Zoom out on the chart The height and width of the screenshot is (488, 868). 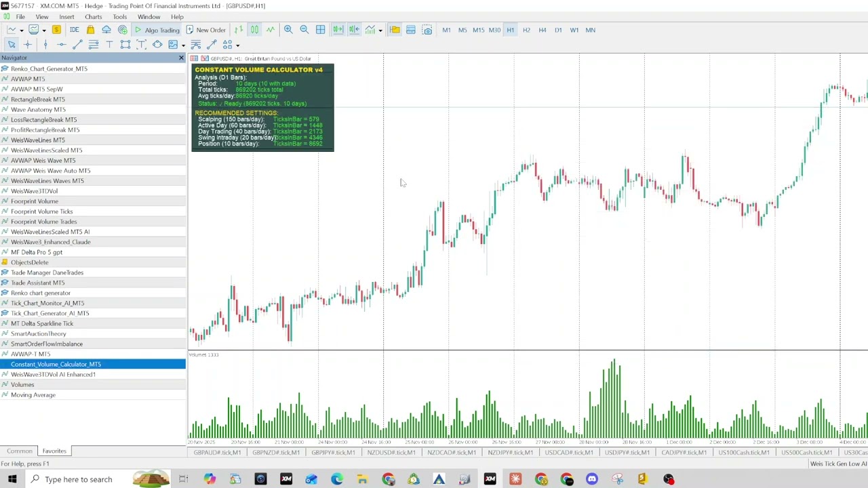pos(304,30)
